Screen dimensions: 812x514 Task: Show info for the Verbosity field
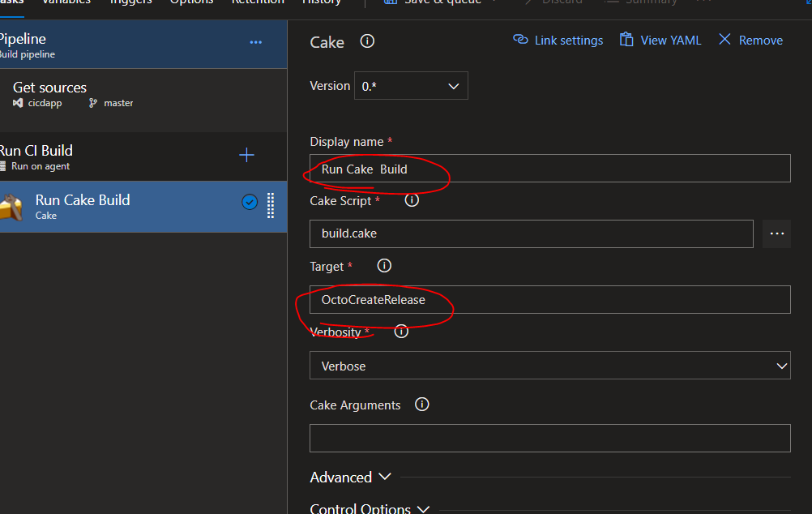pyautogui.click(x=401, y=332)
